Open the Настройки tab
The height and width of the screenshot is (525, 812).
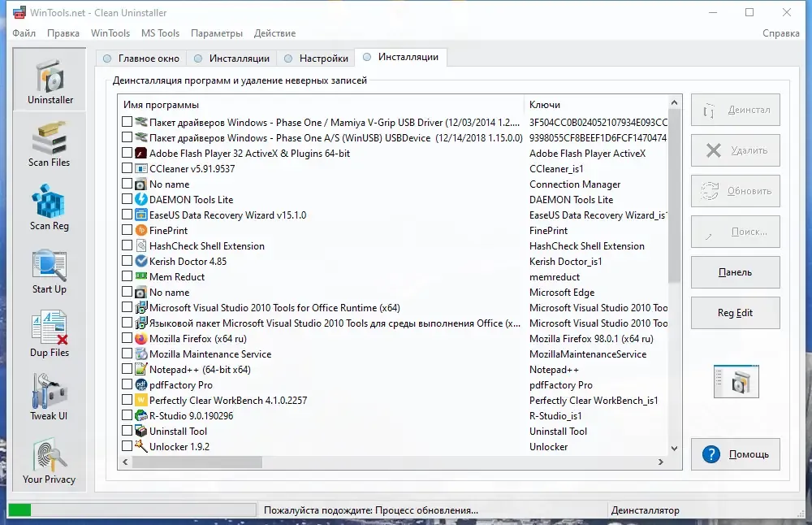point(316,58)
